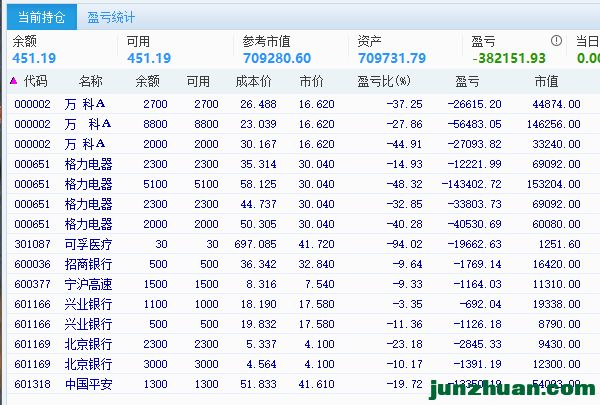Click the cost price 697.085
This screenshot has height=405, width=600.
point(255,244)
